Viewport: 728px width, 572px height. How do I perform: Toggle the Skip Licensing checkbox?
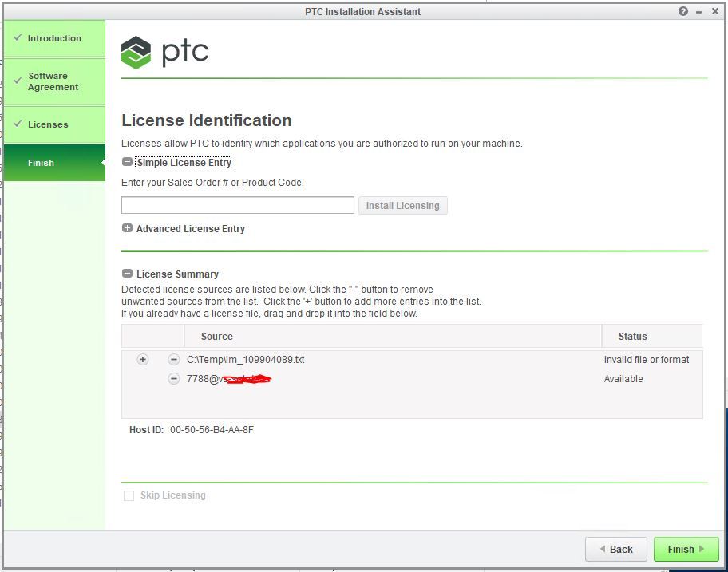tap(129, 495)
